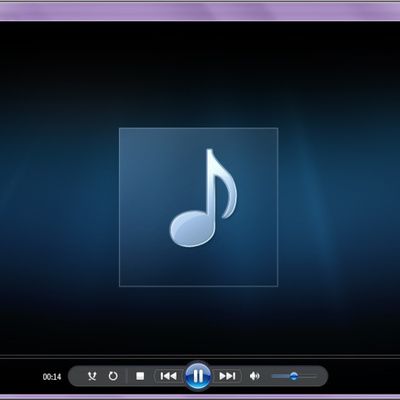
Task: Stop playback with the square button
Action: click(x=140, y=376)
